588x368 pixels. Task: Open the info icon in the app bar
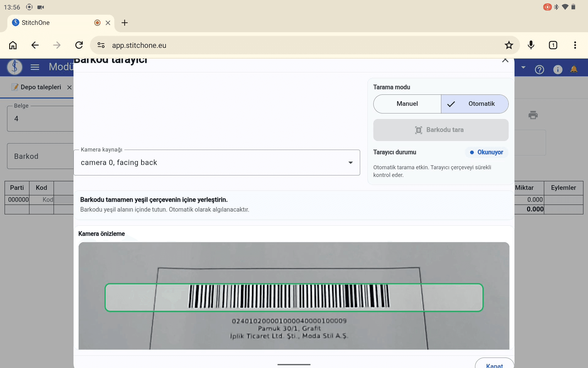pyautogui.click(x=558, y=70)
